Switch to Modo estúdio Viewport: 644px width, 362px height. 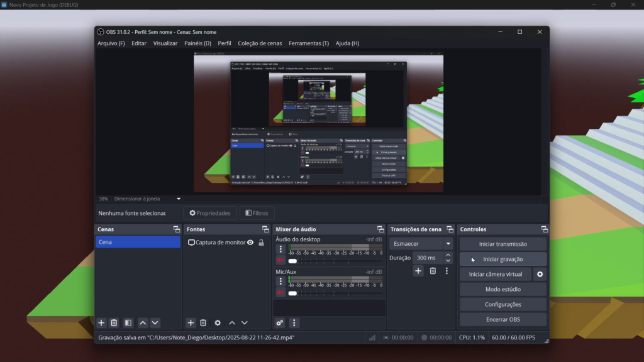[x=503, y=289]
